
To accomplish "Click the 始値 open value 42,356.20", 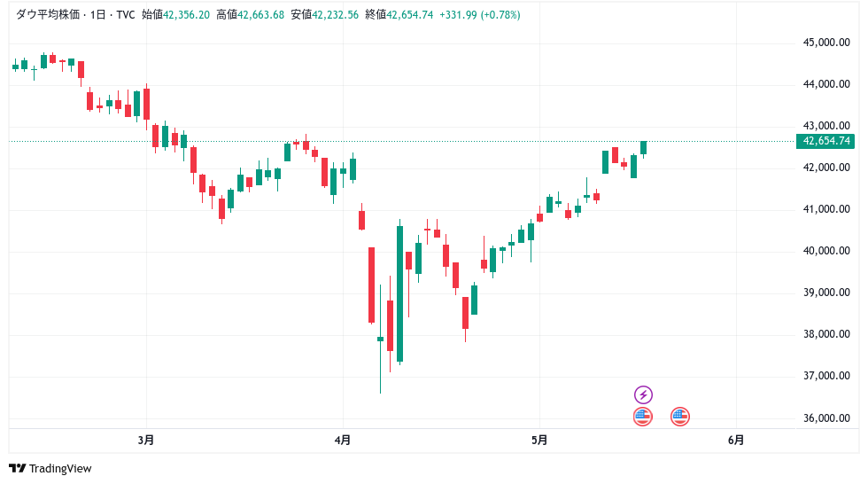I will click(x=187, y=15).
